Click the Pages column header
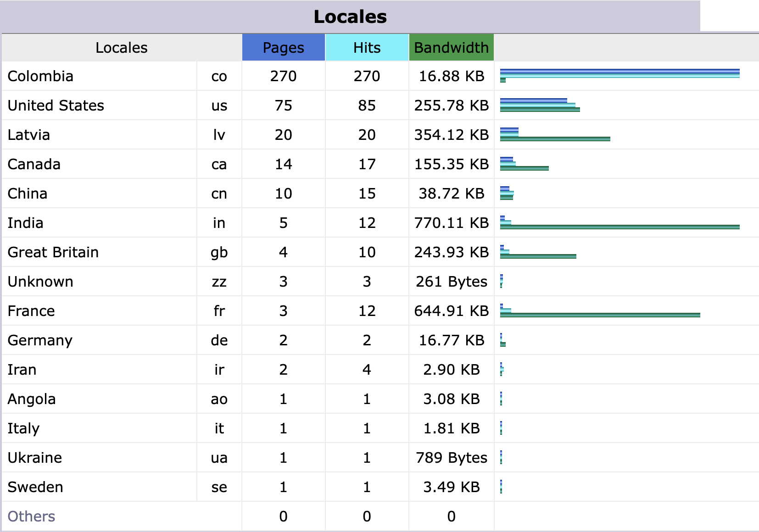The width and height of the screenshot is (759, 532). (283, 48)
